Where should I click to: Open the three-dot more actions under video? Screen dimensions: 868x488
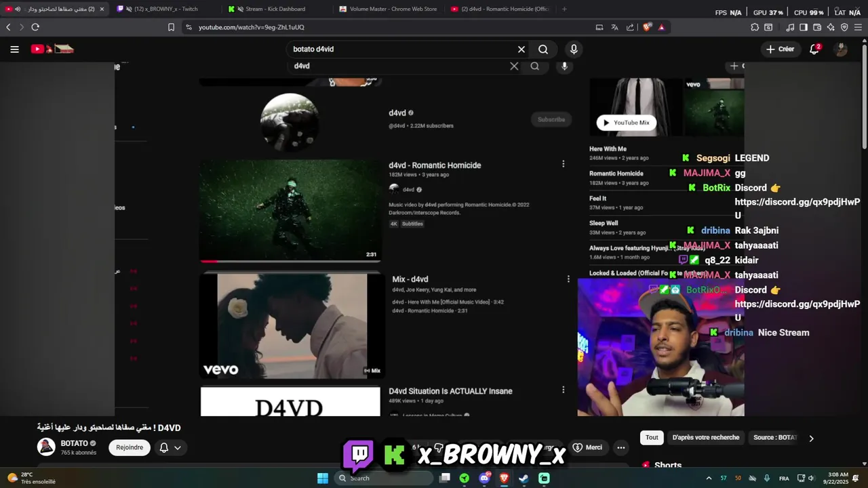click(620, 447)
